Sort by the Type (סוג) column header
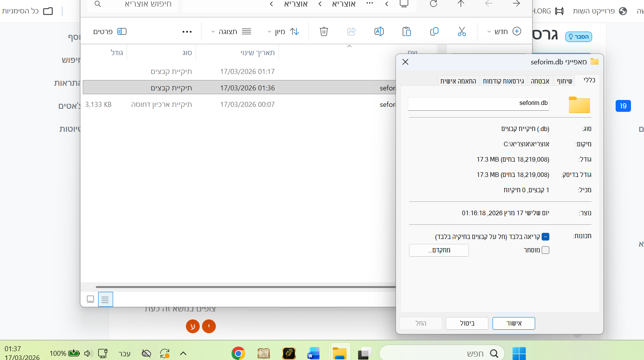 click(x=161, y=52)
